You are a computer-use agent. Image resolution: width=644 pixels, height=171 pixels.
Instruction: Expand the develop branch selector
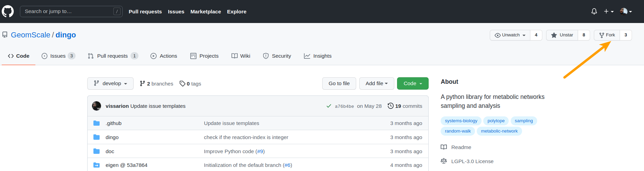110,83
